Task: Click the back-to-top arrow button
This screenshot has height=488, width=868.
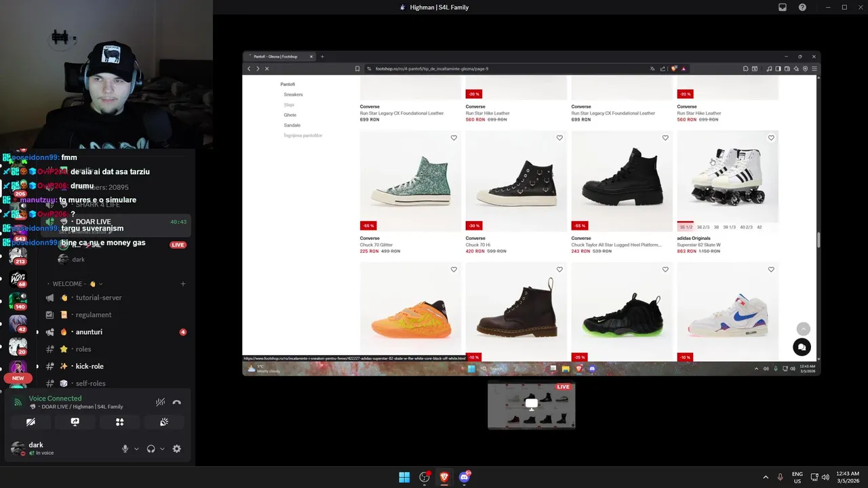Action: (x=803, y=328)
